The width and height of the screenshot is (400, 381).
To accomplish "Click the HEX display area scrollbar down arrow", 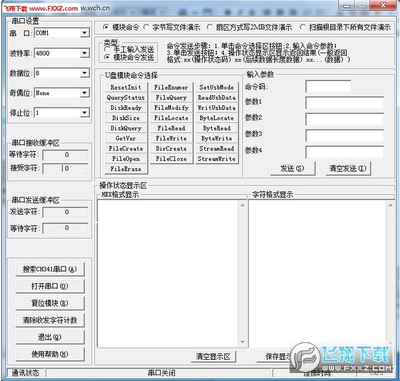I will (242, 342).
